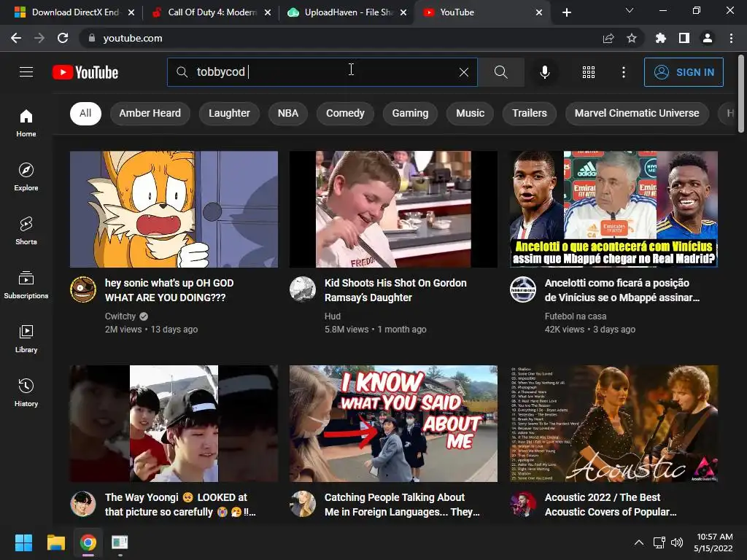Close the Call Of Duty 4 tab
This screenshot has width=747, height=560.
[268, 12]
